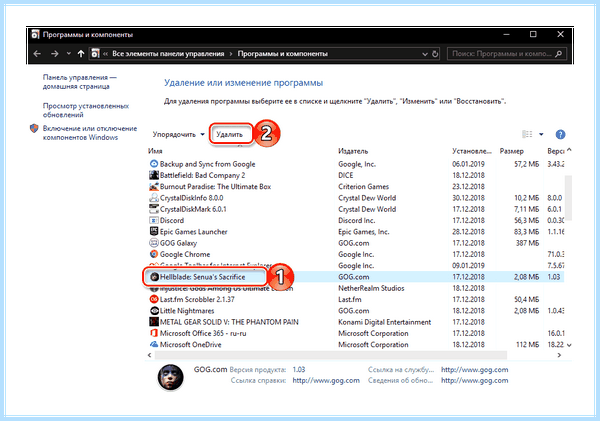Sort by Установлено column header
This screenshot has width=600, height=421.
472,151
